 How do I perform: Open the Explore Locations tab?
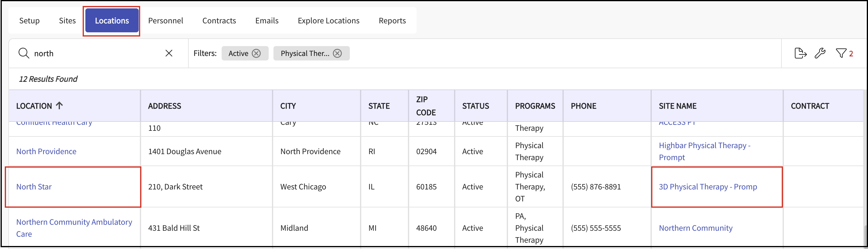tap(329, 21)
